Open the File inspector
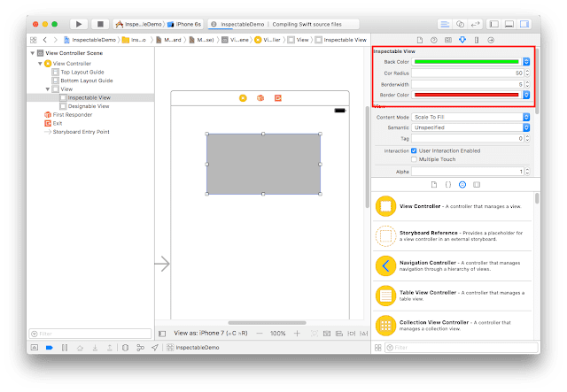 [420, 40]
